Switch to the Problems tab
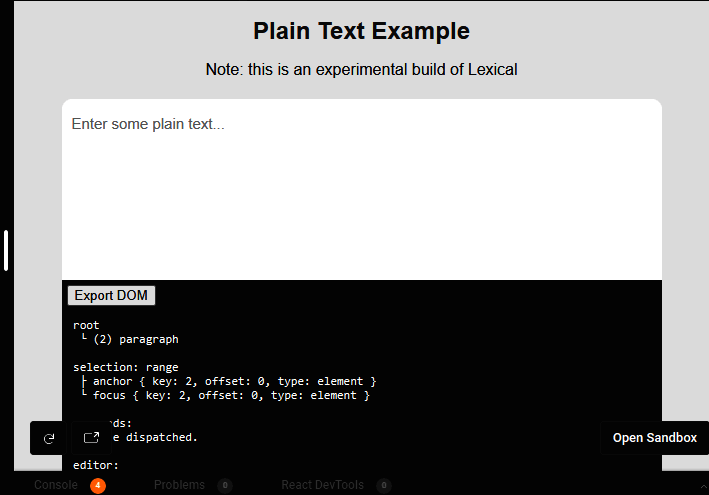Screen dimensions: 709x495 (x=179, y=485)
